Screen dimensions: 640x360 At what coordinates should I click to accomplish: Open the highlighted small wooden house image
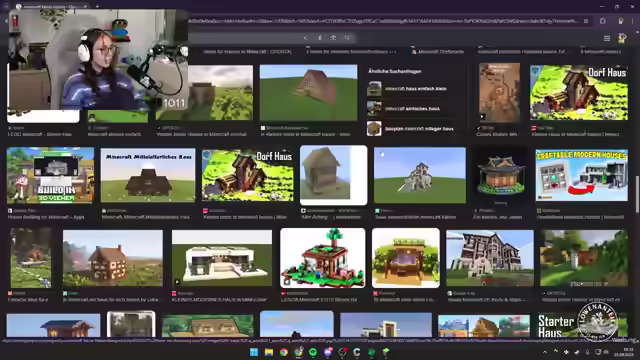pyautogui.click(x=333, y=175)
